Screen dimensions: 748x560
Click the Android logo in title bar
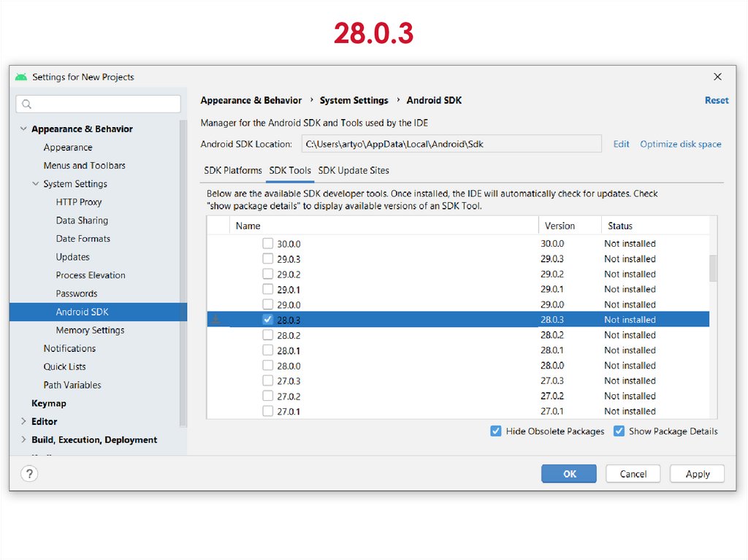(x=21, y=77)
